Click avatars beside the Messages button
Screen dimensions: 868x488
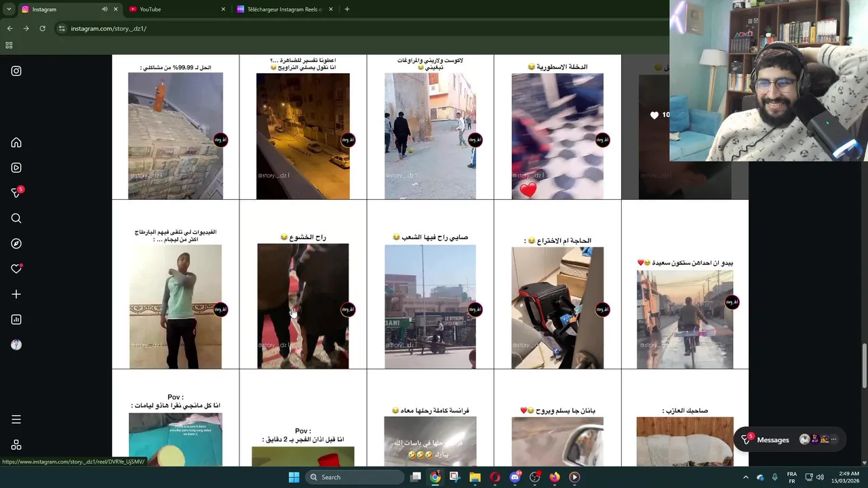(820, 440)
